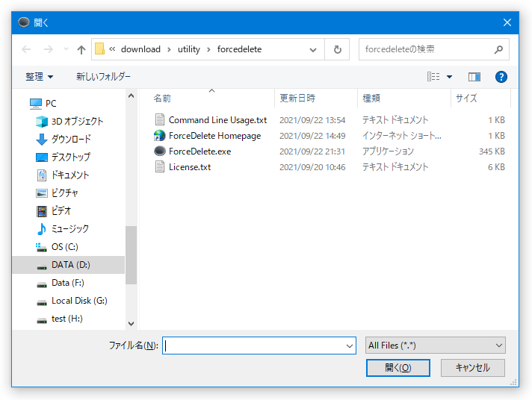This screenshot has height=400, width=532.
Task: Expand chevron after download breadcrumb
Action: click(x=169, y=49)
